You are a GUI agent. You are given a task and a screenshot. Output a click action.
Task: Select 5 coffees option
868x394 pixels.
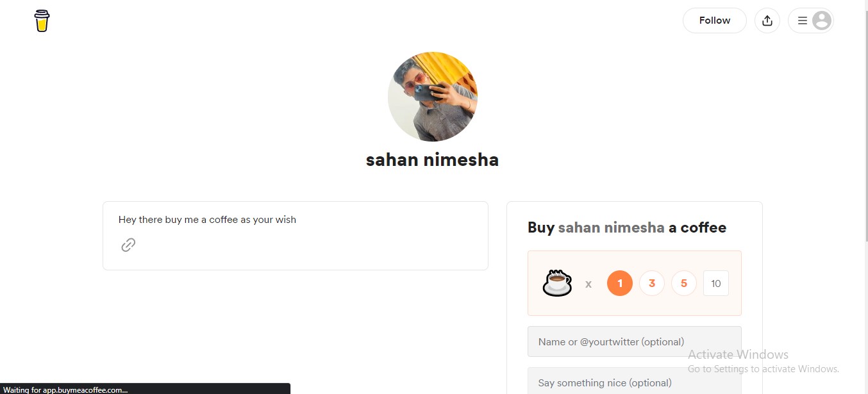tap(684, 283)
